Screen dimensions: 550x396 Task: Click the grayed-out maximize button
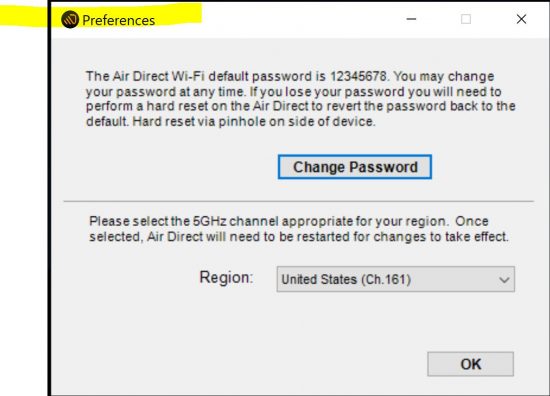coord(465,19)
